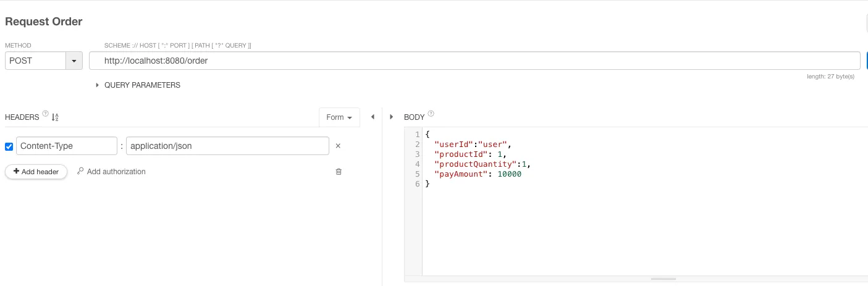Viewport: 868px width, 286px height.
Task: Click the body editor horizontal resize handle
Action: (x=664, y=279)
